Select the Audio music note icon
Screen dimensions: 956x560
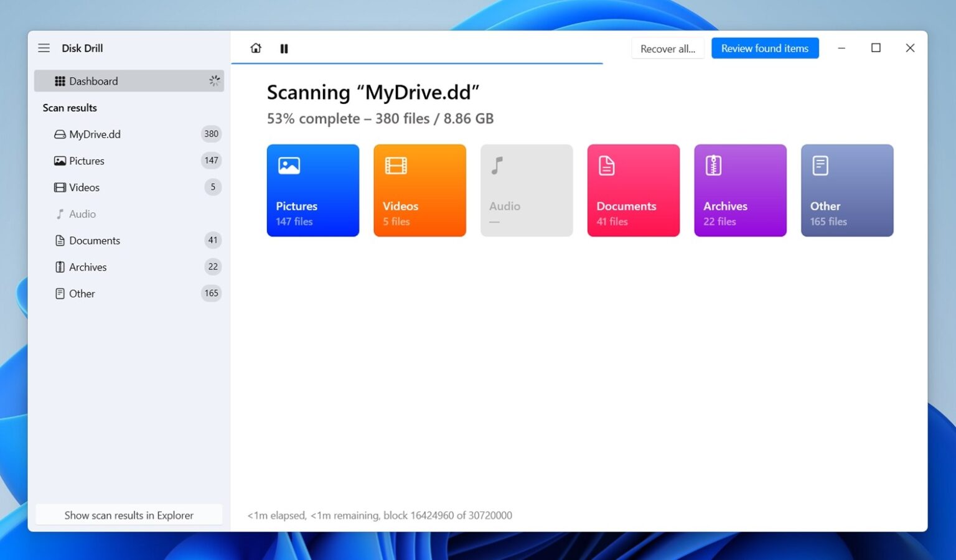(59, 214)
